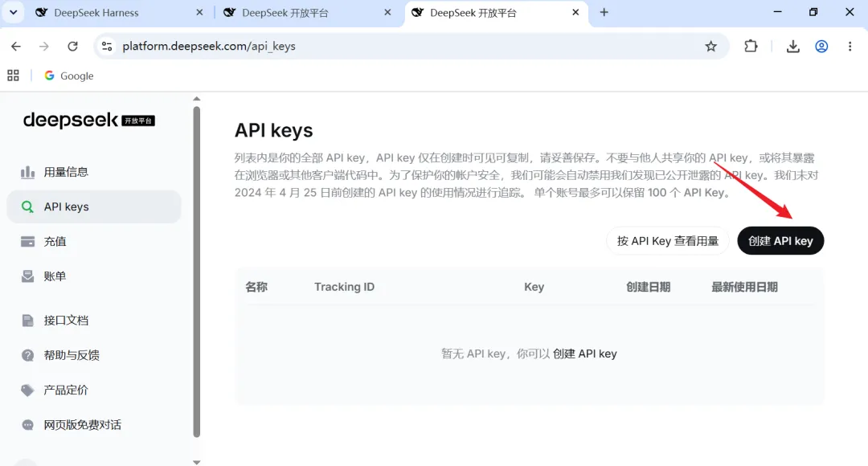Click sidebar scrollbar up arrow
868x466 pixels.
click(197, 99)
